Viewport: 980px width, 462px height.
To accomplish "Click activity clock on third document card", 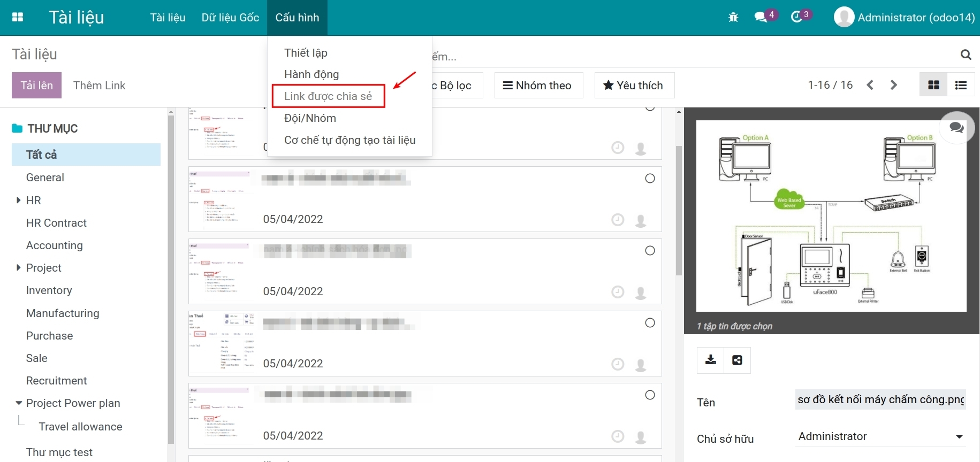I will [618, 292].
